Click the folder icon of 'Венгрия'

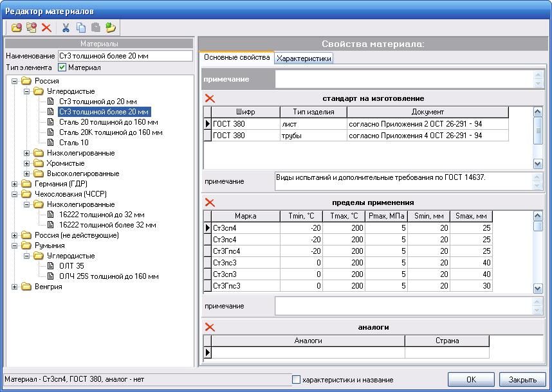[26, 287]
